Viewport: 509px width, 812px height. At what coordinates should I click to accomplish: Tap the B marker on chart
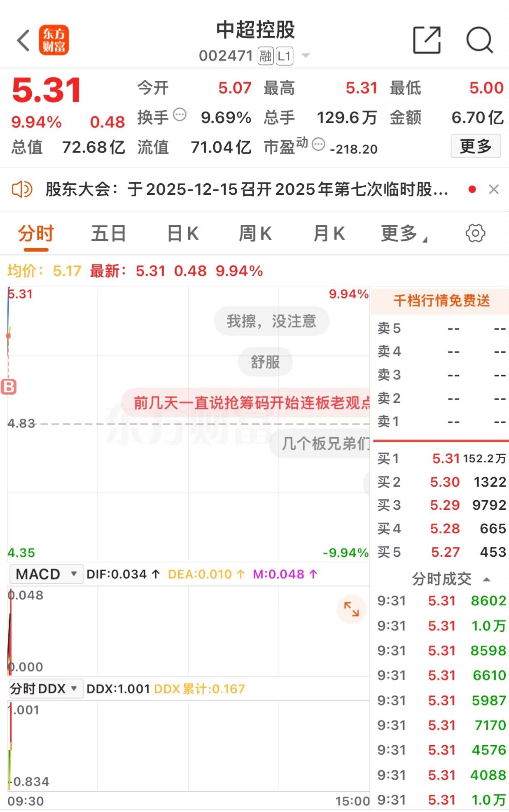pos(9,387)
